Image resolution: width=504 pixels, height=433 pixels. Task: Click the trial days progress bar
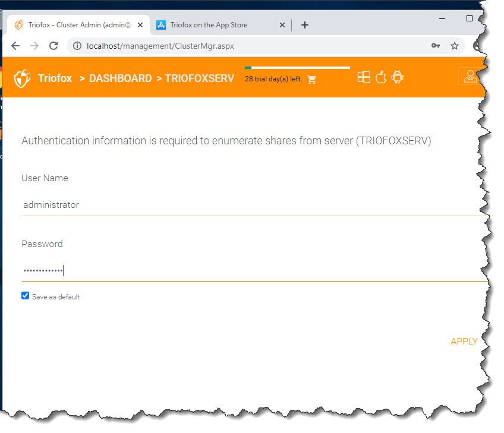click(x=297, y=68)
